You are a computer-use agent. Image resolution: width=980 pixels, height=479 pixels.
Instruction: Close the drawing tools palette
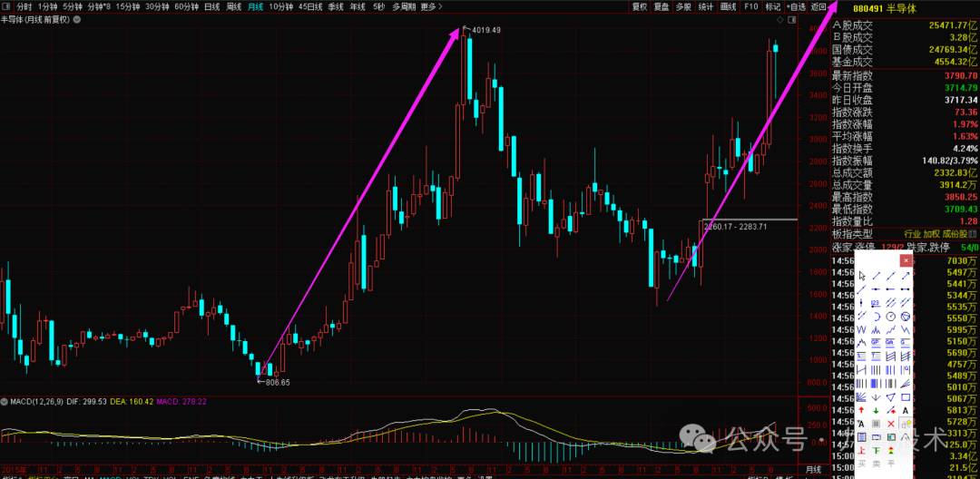coord(906,260)
